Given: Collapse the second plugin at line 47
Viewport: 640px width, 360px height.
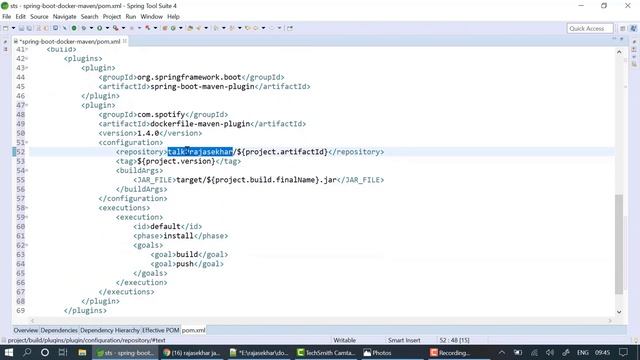Looking at the screenshot, I should (x=27, y=105).
